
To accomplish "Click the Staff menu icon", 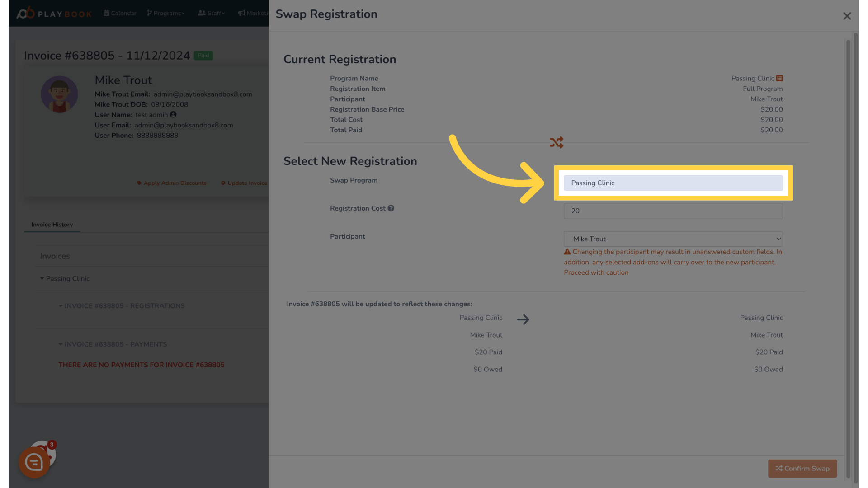I will 212,13.
